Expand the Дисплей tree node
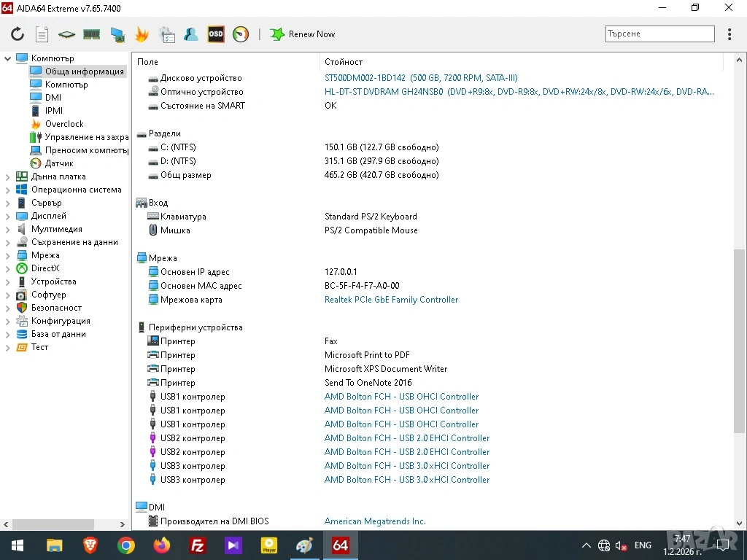The height and width of the screenshot is (560, 747). [8, 216]
